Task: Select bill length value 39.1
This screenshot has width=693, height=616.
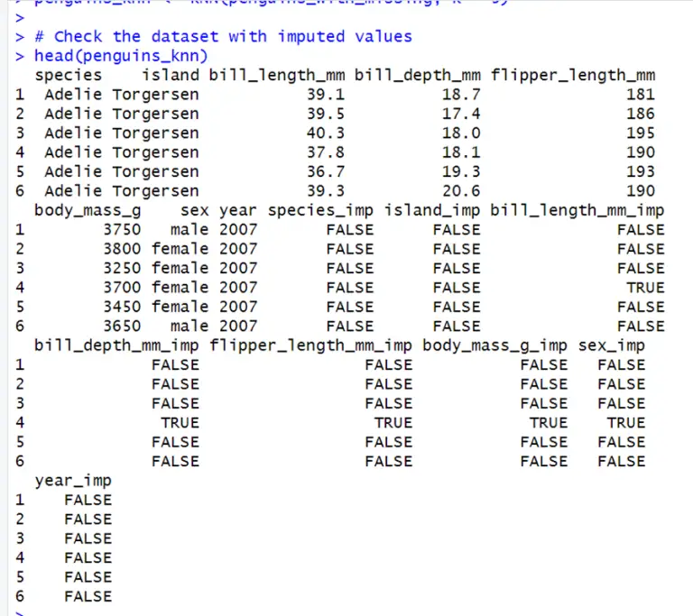Action: pyautogui.click(x=326, y=94)
